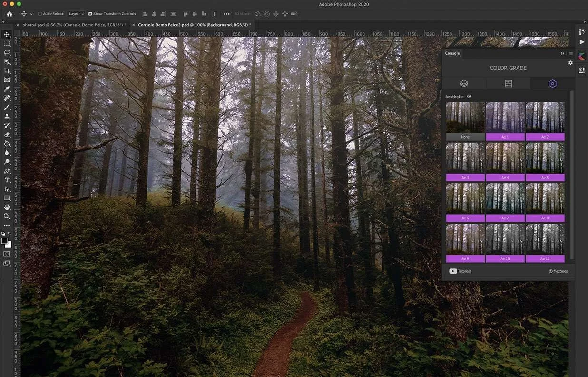Click the foreground color swatch
This screenshot has width=588, height=377.
pyautogui.click(x=5, y=241)
